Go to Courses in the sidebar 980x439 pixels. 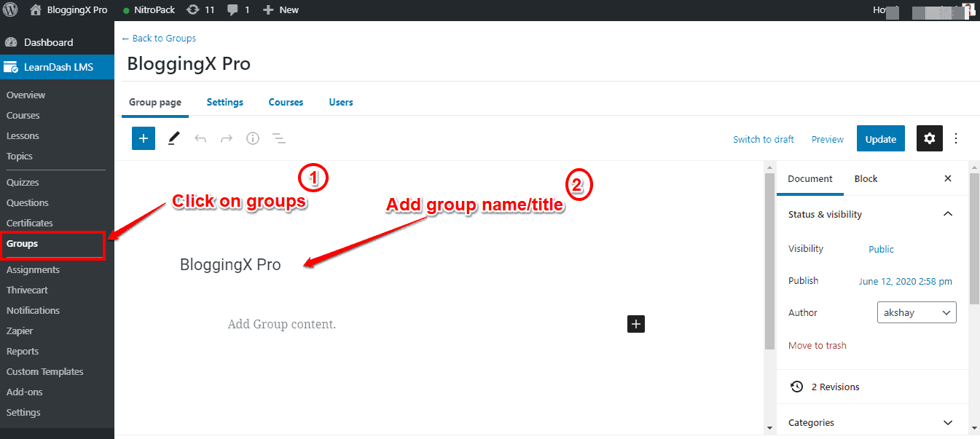pyautogui.click(x=23, y=116)
